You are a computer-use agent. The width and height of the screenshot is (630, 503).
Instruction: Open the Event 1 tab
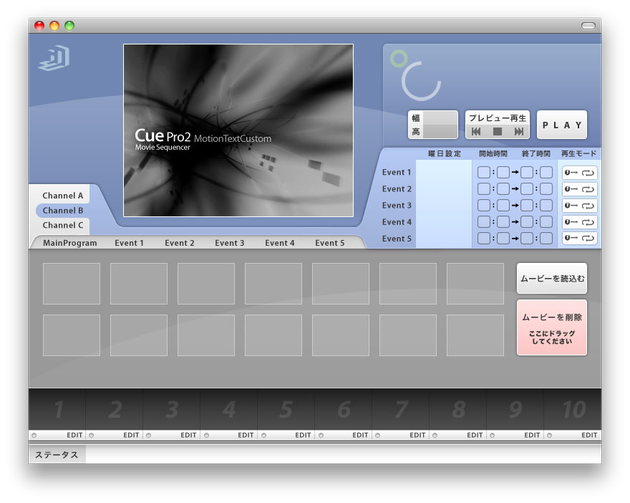click(129, 243)
